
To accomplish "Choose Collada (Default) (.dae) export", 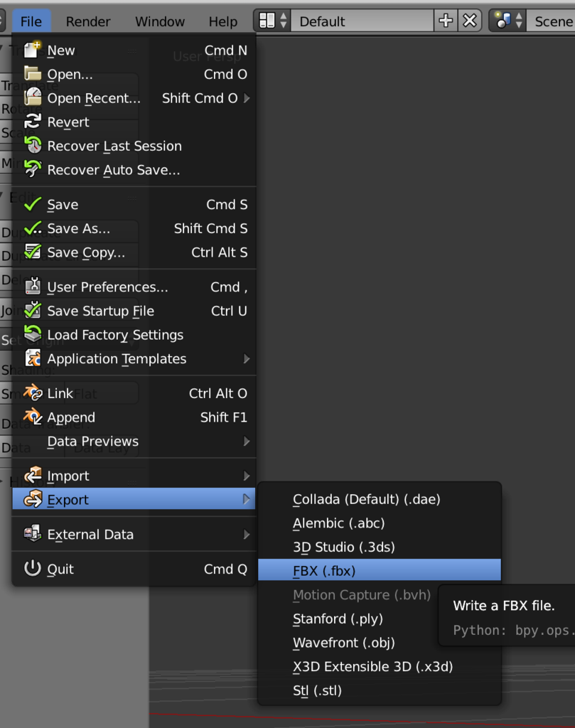I will (380, 499).
